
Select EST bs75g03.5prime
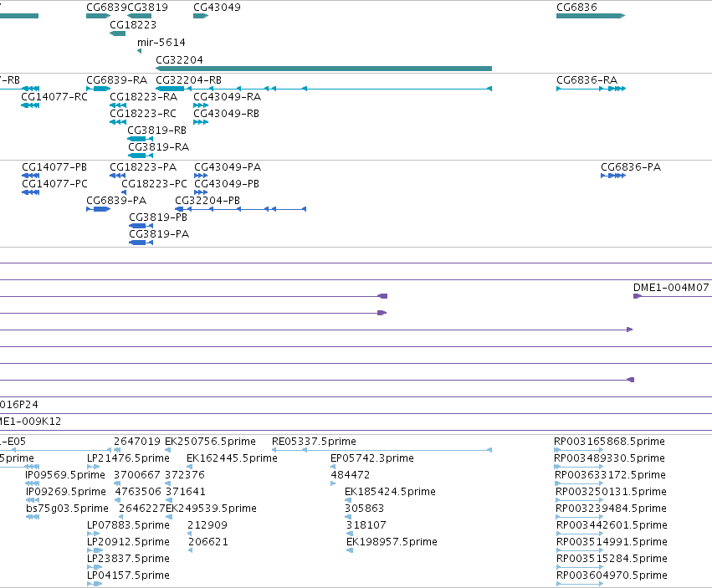point(67,509)
